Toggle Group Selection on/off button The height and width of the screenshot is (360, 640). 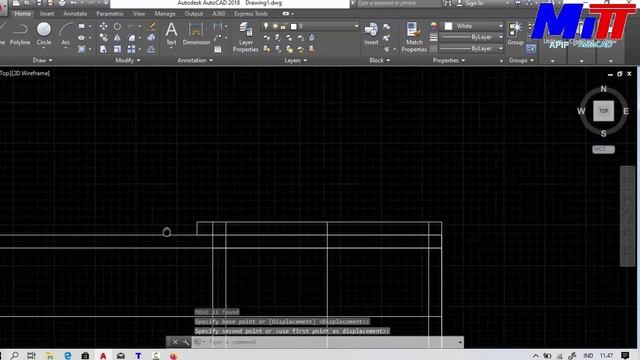coord(531,49)
